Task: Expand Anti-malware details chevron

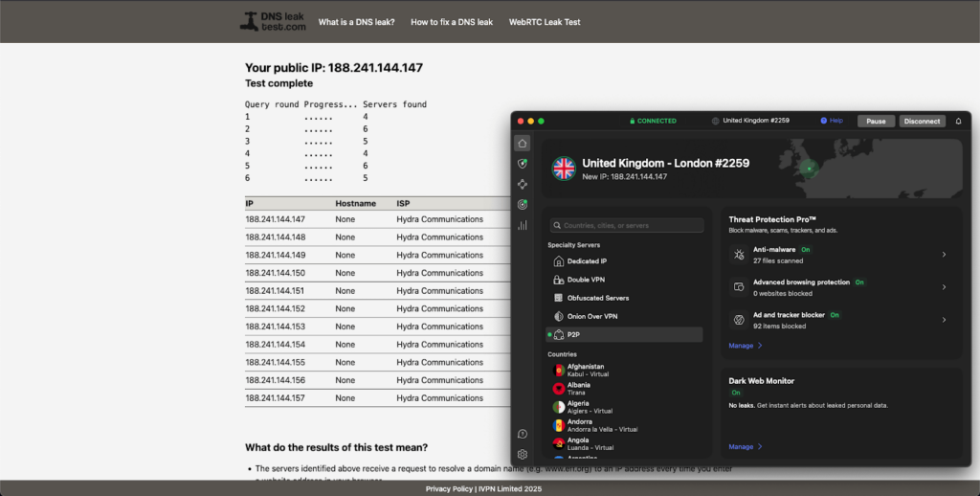Action: point(944,255)
